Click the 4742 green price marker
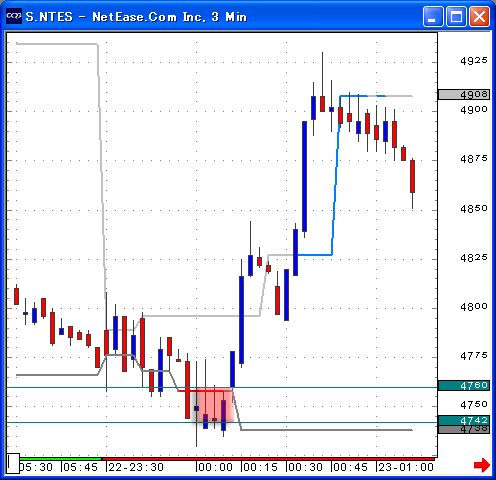The image size is (496, 480). point(464,420)
